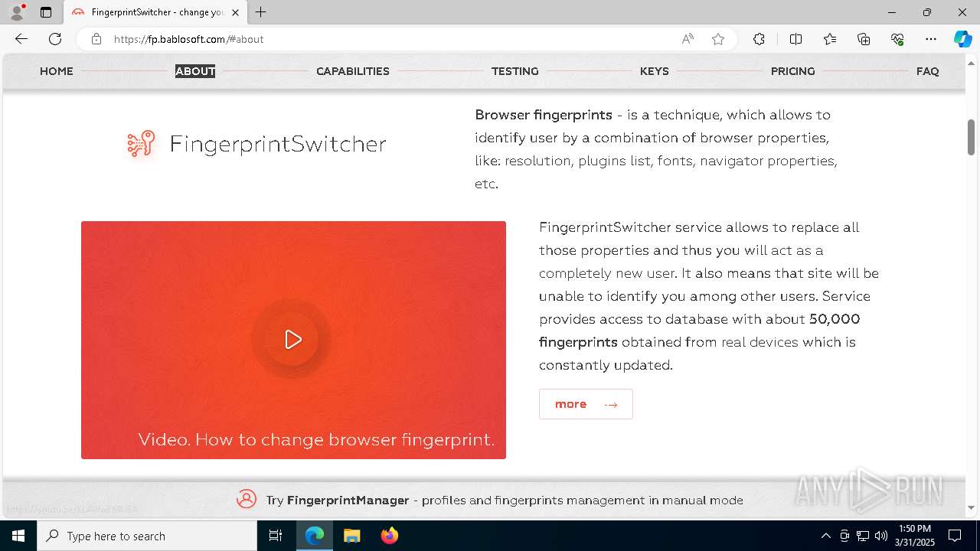The width and height of the screenshot is (980, 551).
Task: Open a new browser tab
Action: [x=261, y=12]
